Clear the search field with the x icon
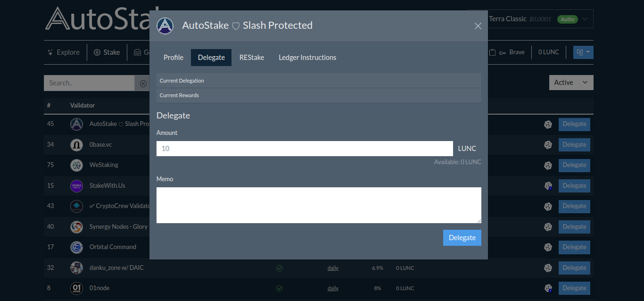Viewport: 644px width, 301px height. pyautogui.click(x=143, y=84)
